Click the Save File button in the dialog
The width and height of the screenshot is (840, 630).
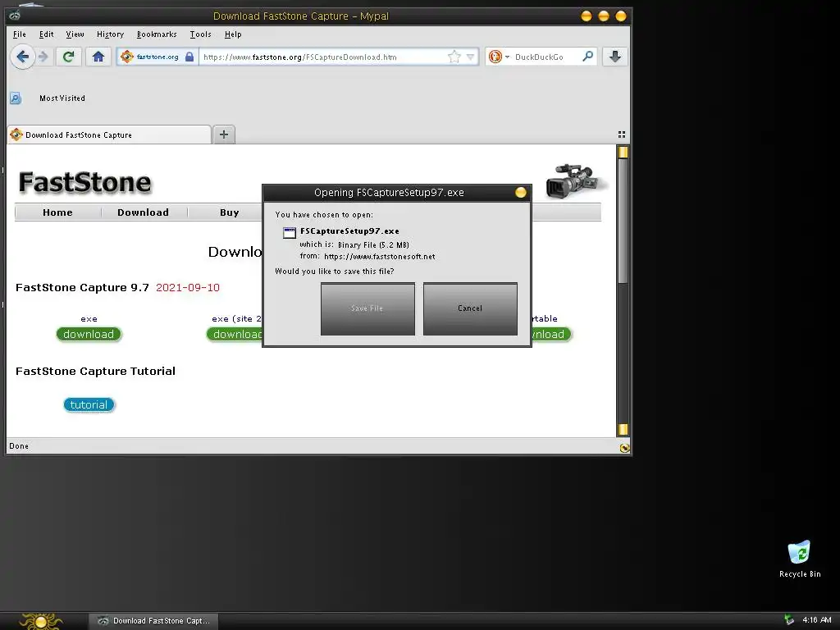click(x=367, y=308)
